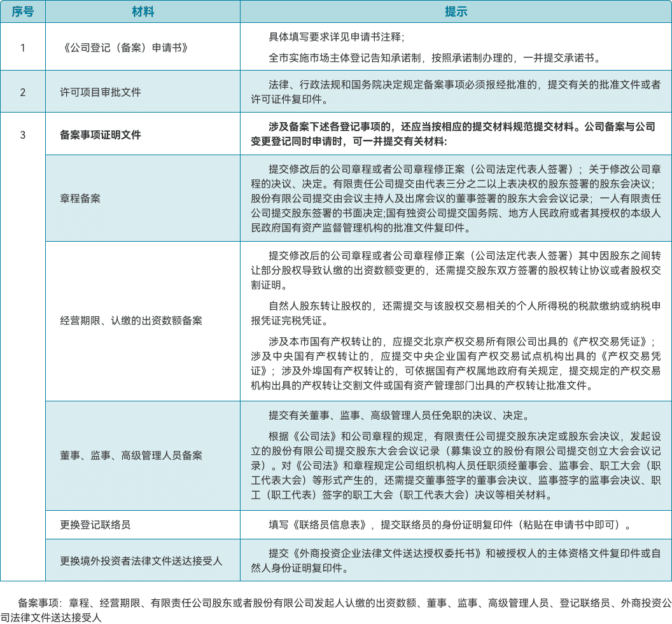Click hint text starting with 法律、行政法规和国务院

456,92
